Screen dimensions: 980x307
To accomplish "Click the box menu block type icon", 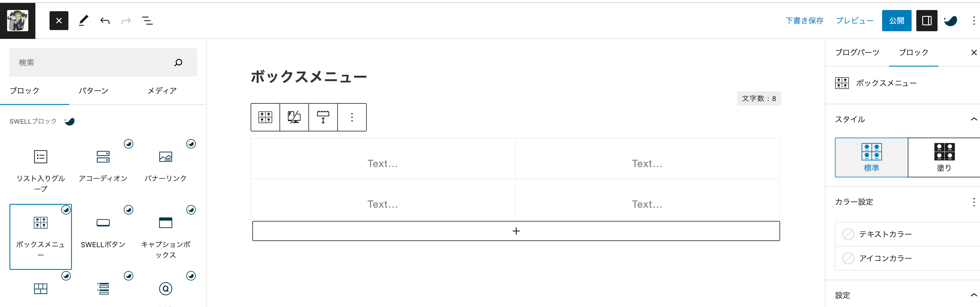I will coord(265,117).
